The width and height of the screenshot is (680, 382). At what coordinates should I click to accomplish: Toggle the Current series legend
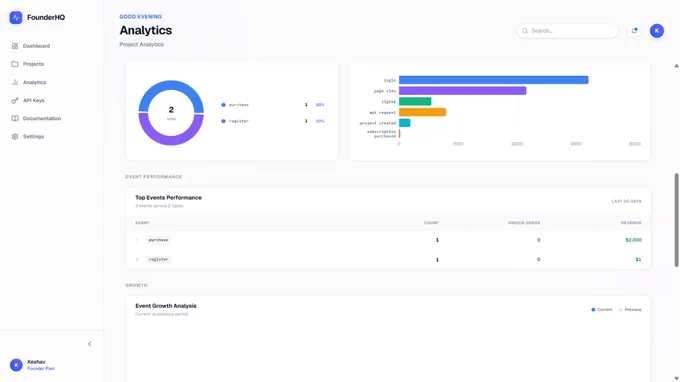pos(602,310)
